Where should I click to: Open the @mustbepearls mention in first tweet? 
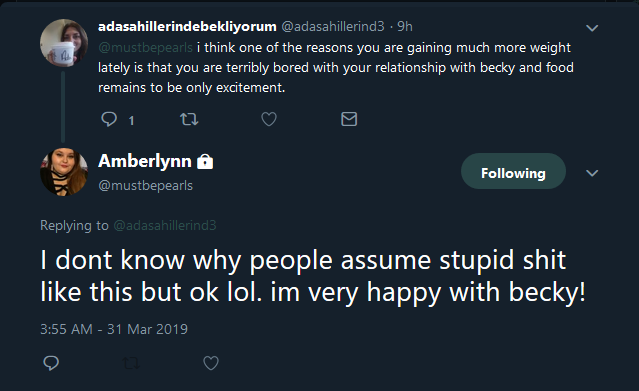pos(145,48)
